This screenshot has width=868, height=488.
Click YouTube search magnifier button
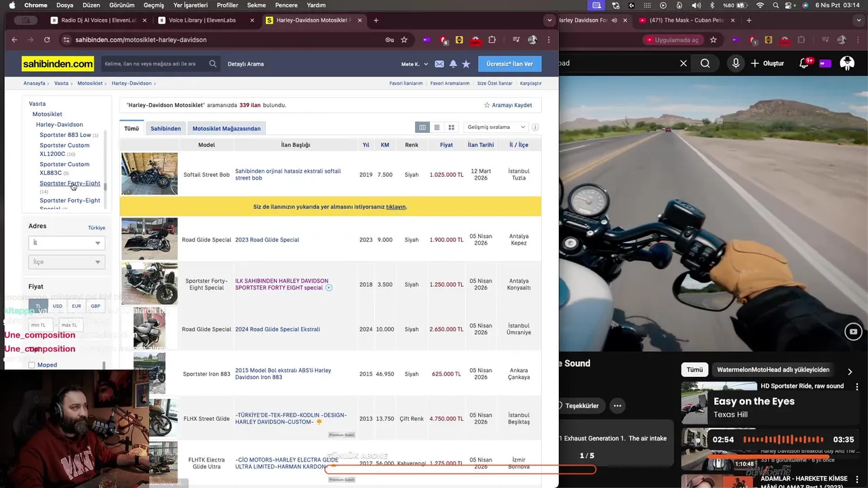[x=705, y=63]
